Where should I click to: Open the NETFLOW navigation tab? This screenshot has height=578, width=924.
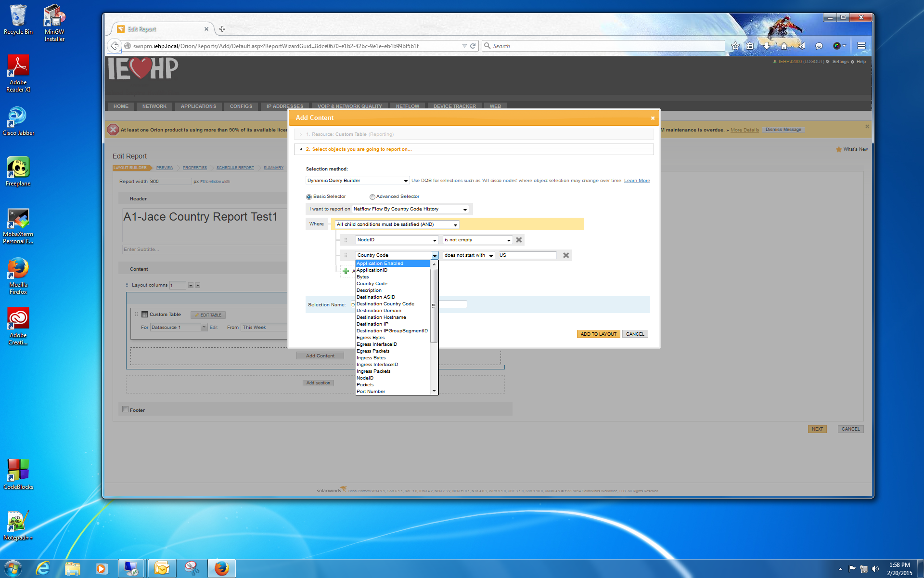[x=407, y=106]
